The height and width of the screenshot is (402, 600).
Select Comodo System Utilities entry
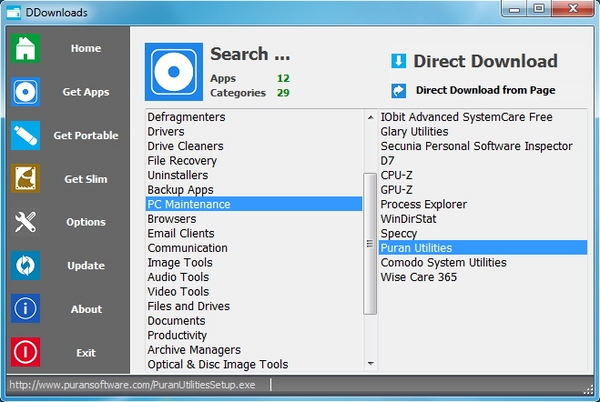pyautogui.click(x=483, y=262)
